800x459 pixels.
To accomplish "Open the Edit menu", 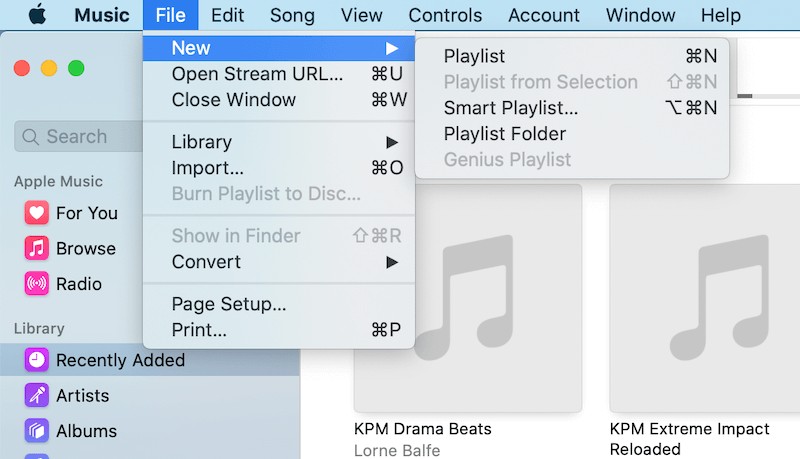I will click(228, 15).
